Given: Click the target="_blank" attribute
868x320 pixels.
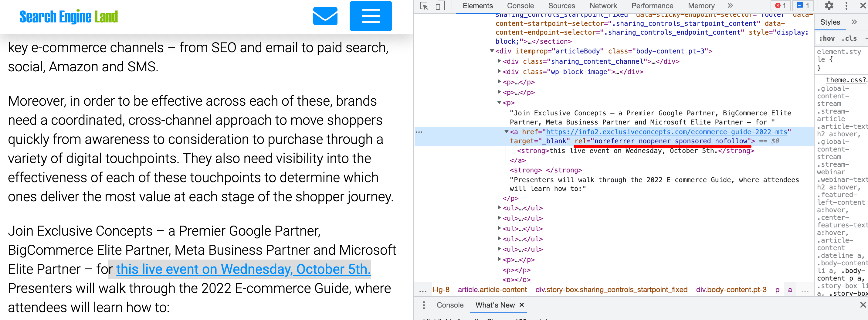Looking at the screenshot, I should coord(540,141).
